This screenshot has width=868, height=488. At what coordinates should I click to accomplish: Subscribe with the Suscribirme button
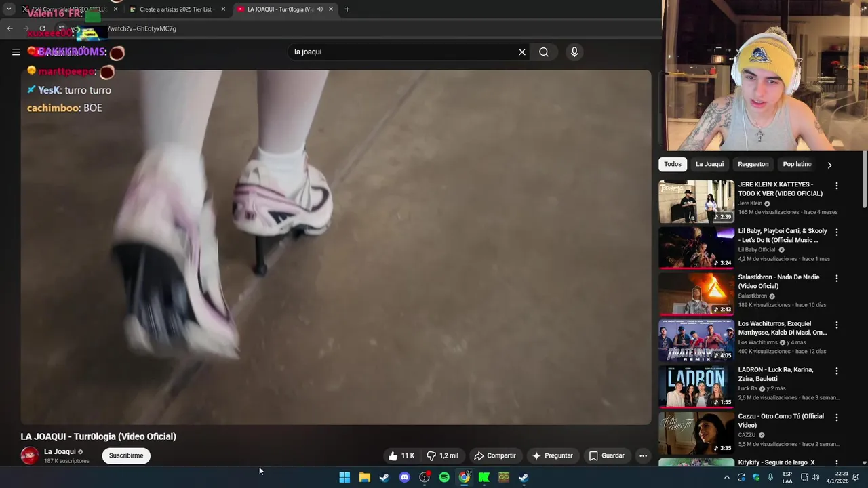point(126,455)
